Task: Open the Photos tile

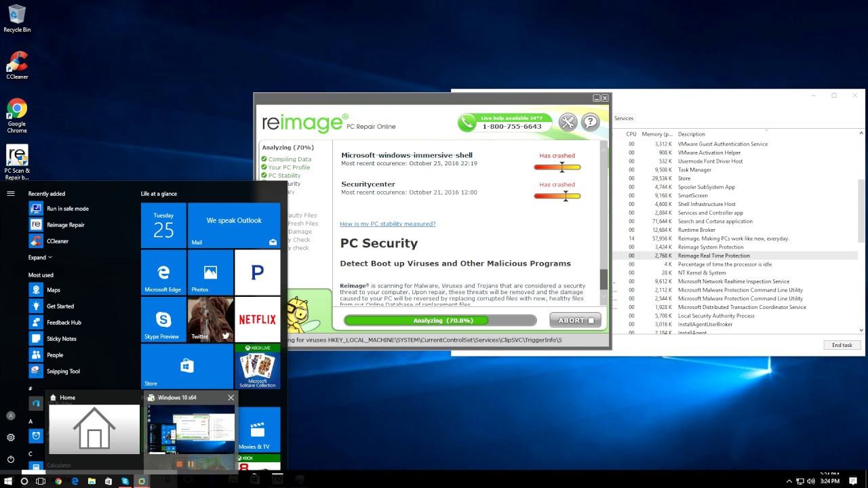Action: pos(210,272)
